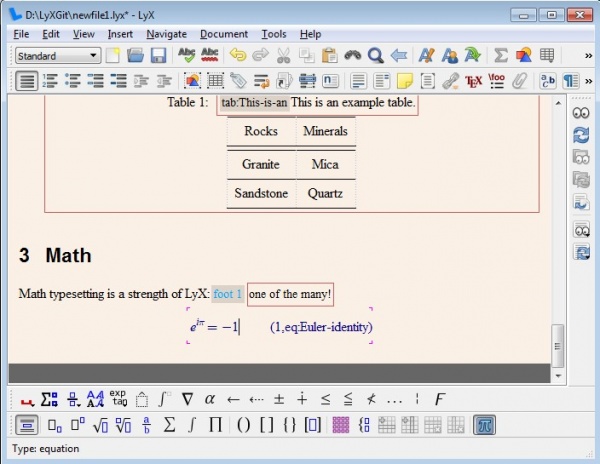Open the Navigate menu
Viewport: 600px width, 464px height.
tap(166, 34)
